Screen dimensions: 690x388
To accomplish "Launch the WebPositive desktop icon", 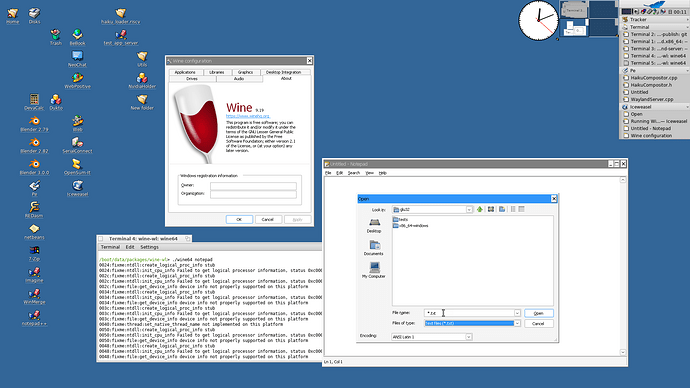I will point(77,80).
